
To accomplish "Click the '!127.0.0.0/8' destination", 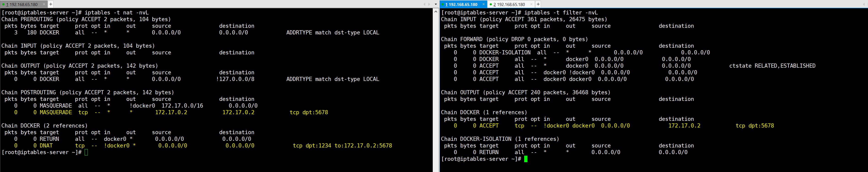I will (x=235, y=79).
